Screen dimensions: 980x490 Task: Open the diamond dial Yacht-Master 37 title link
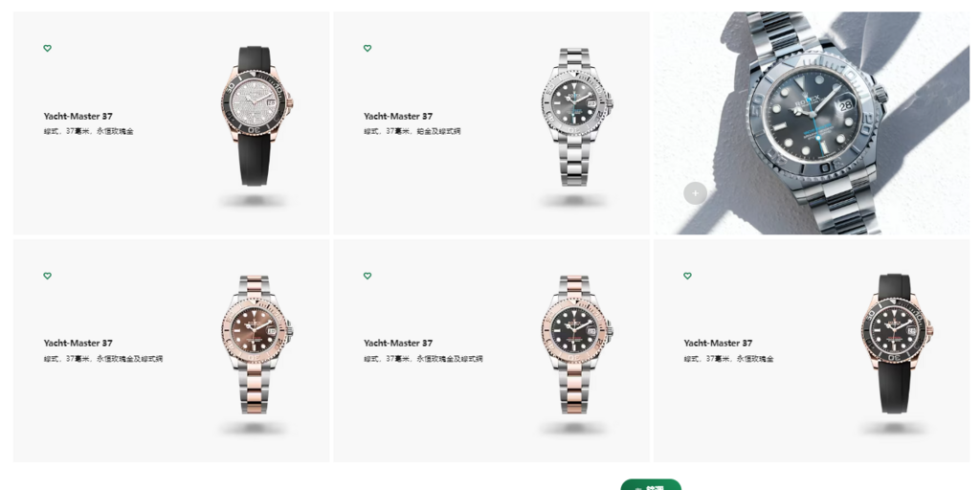(x=78, y=116)
